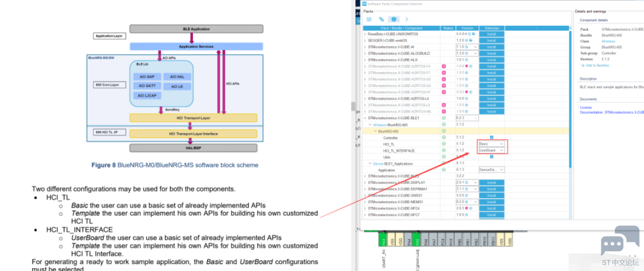Install the RoweBots I-CUBE-UNISONRTOS pack
Viewport: 644px width, 271px height.
491,34
